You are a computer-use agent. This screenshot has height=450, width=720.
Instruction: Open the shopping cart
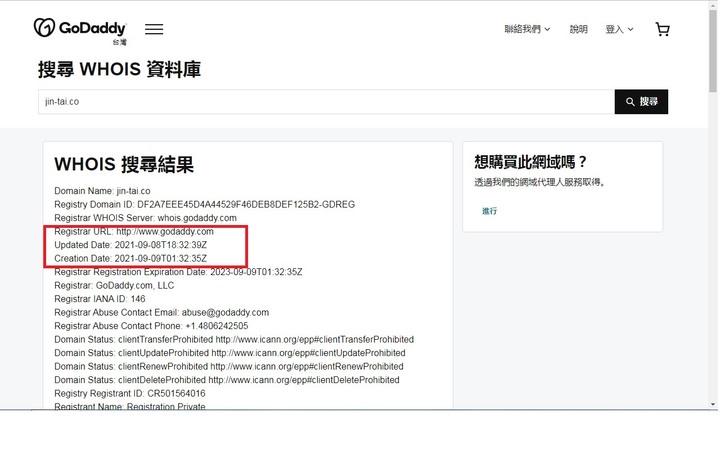point(662,29)
